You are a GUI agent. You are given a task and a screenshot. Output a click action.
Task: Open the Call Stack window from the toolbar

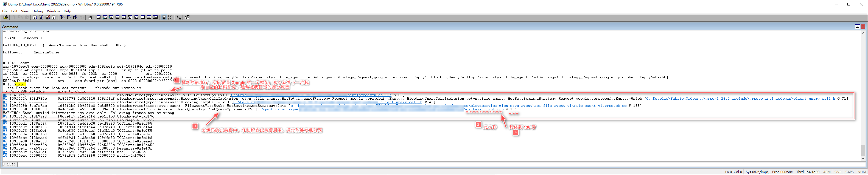130,17
